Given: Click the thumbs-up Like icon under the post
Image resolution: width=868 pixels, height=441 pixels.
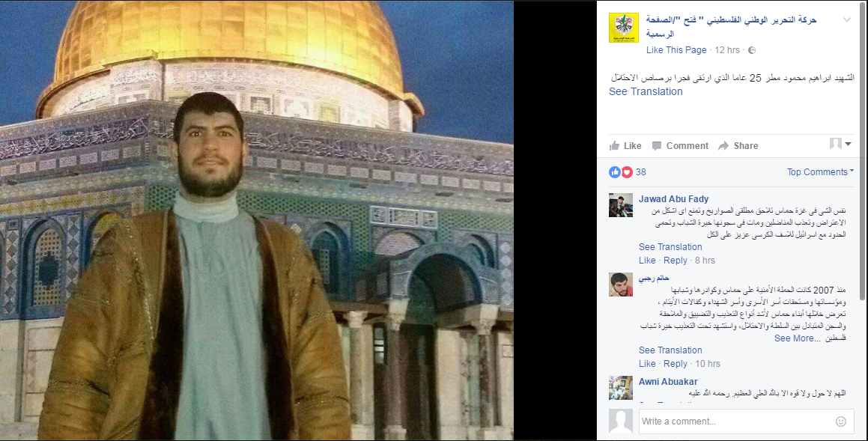Looking at the screenshot, I should point(614,145).
